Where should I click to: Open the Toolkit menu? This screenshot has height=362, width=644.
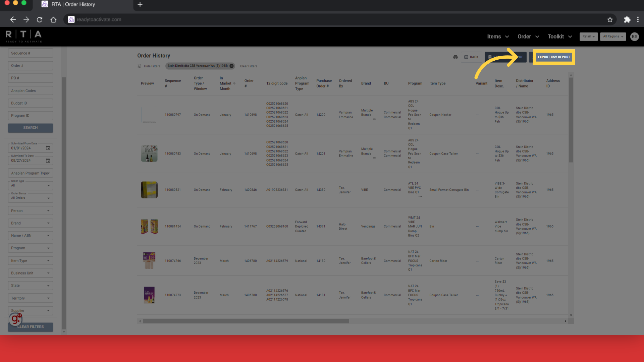(x=559, y=37)
